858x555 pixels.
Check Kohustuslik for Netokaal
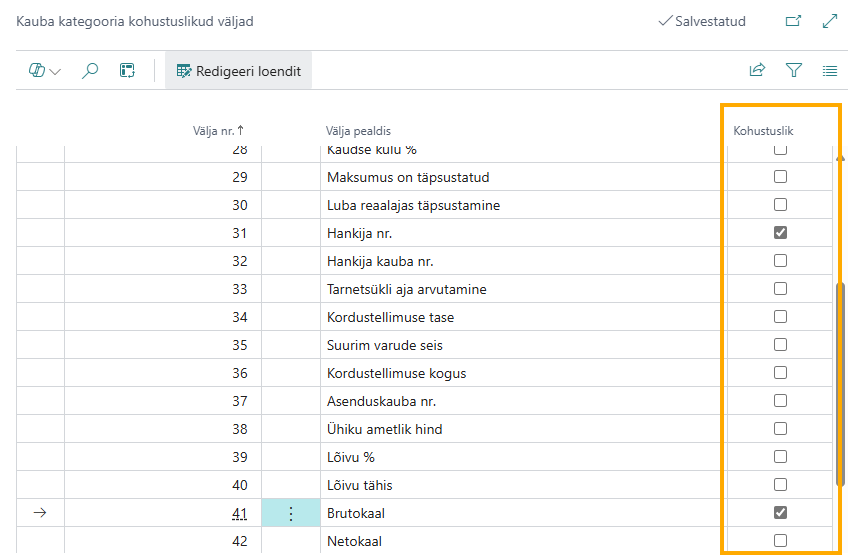[x=780, y=540]
